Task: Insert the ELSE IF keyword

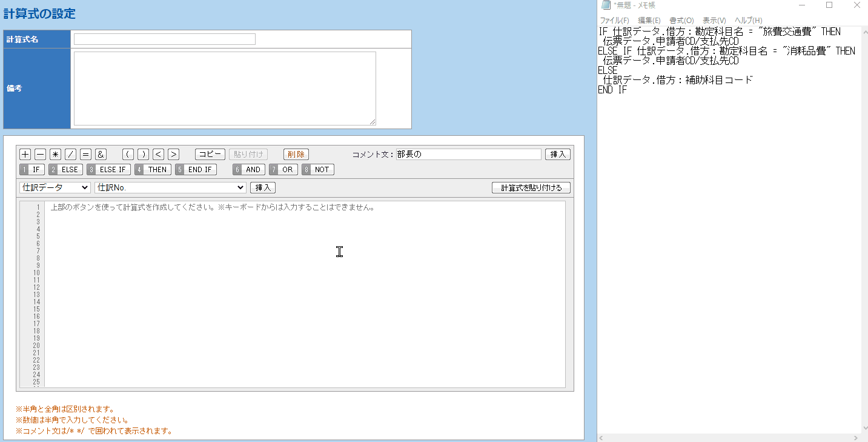Action: (x=108, y=170)
